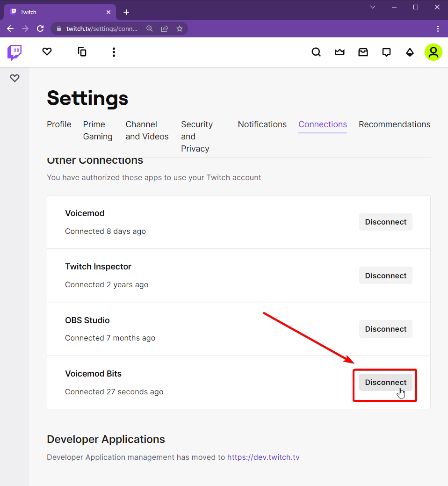This screenshot has width=448, height=486.
Task: Open the Recommendations settings tab
Action: tap(394, 124)
